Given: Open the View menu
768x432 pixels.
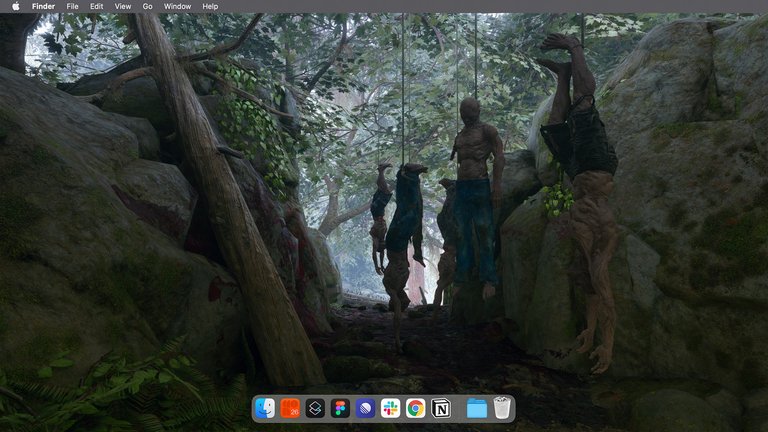Looking at the screenshot, I should pyautogui.click(x=122, y=6).
